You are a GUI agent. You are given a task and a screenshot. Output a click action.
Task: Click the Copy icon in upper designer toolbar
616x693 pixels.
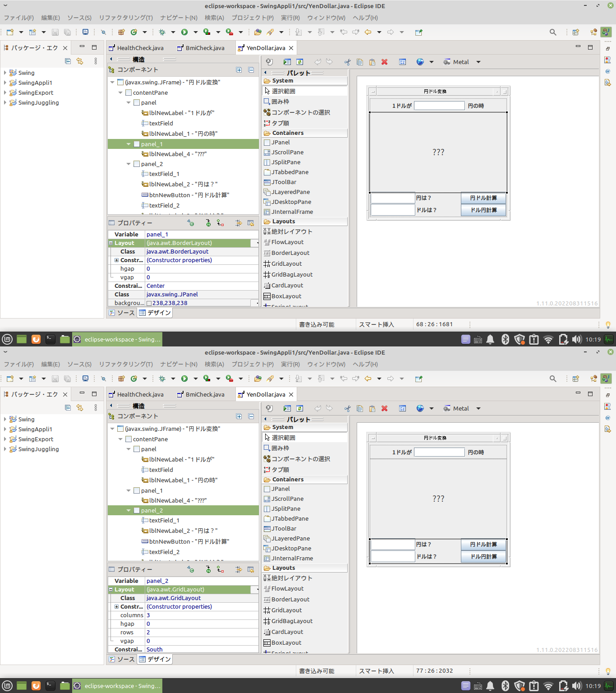pos(360,62)
